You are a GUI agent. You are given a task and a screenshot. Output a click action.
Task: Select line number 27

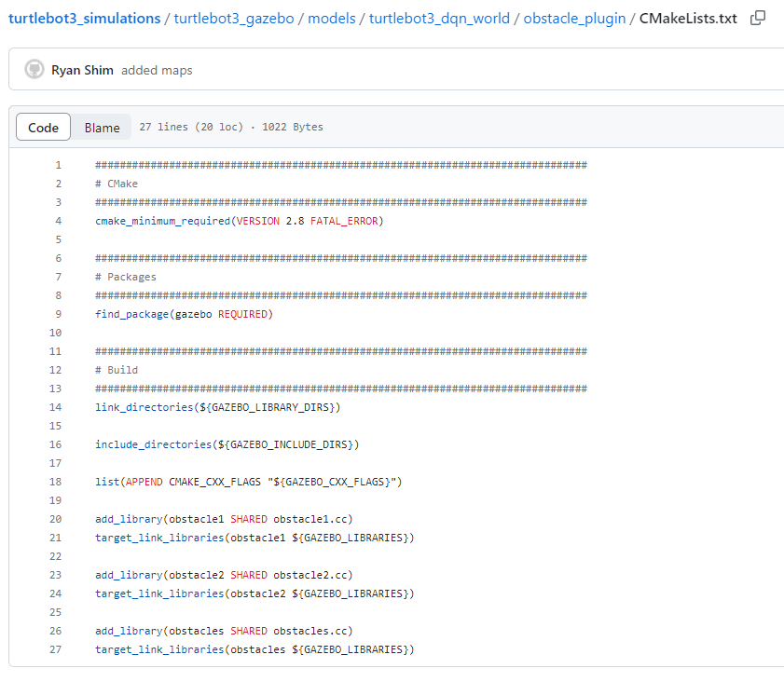tap(56, 649)
